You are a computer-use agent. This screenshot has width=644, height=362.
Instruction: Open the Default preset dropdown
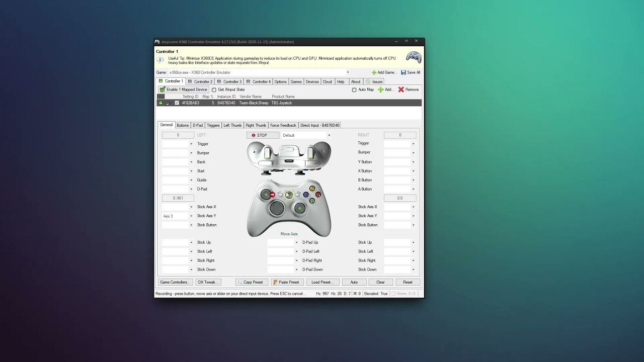tap(329, 135)
